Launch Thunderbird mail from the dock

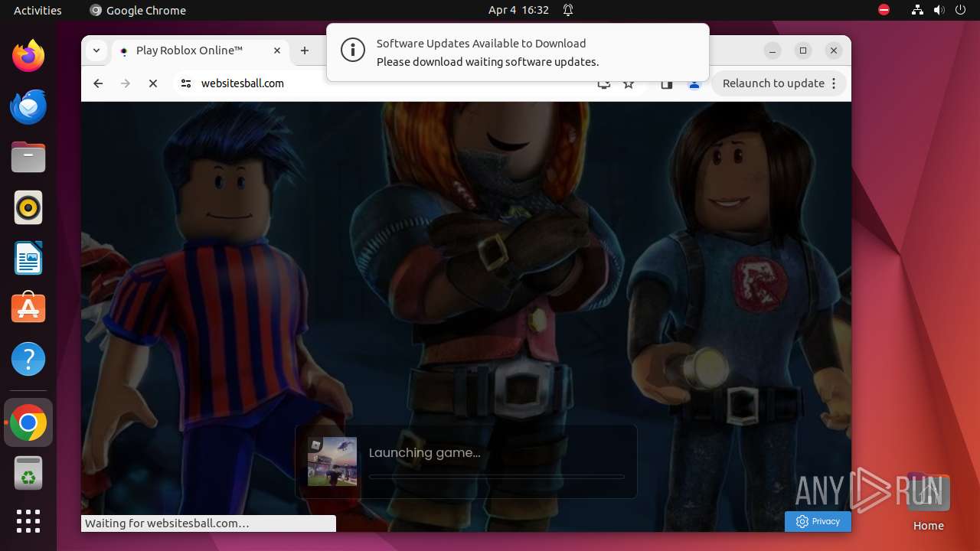(28, 106)
